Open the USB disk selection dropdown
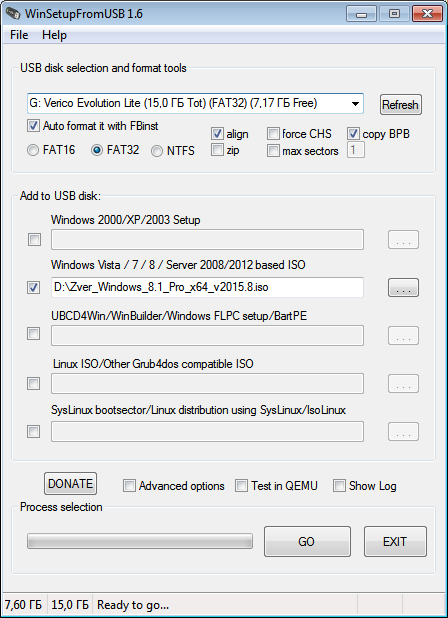The width and height of the screenshot is (448, 618). point(355,104)
